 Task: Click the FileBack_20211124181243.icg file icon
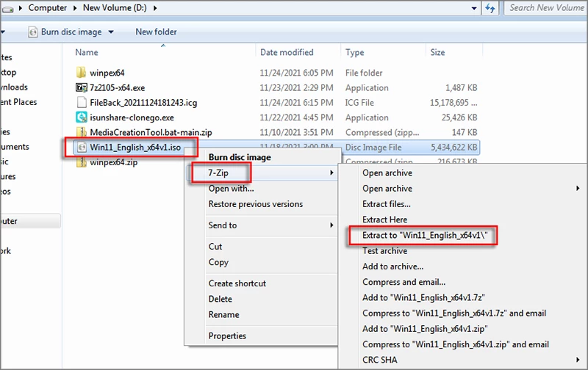[82, 102]
